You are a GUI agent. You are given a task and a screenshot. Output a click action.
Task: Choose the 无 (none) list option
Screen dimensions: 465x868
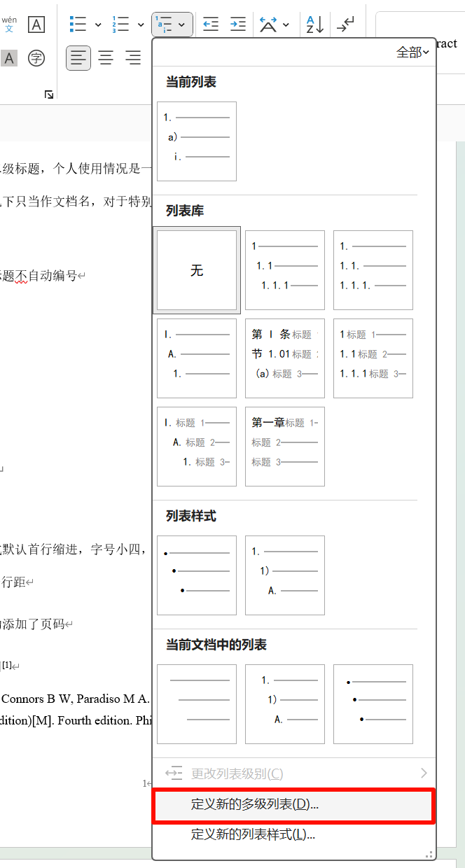pos(197,270)
